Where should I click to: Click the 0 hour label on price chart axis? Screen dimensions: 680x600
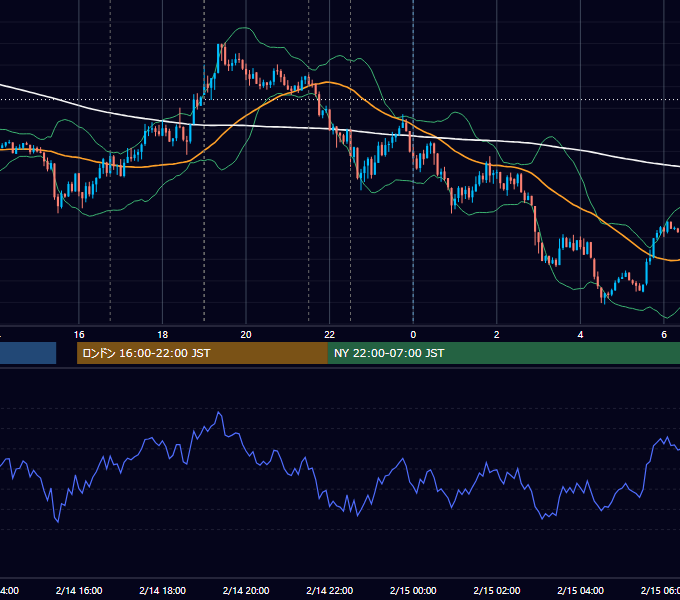413,335
